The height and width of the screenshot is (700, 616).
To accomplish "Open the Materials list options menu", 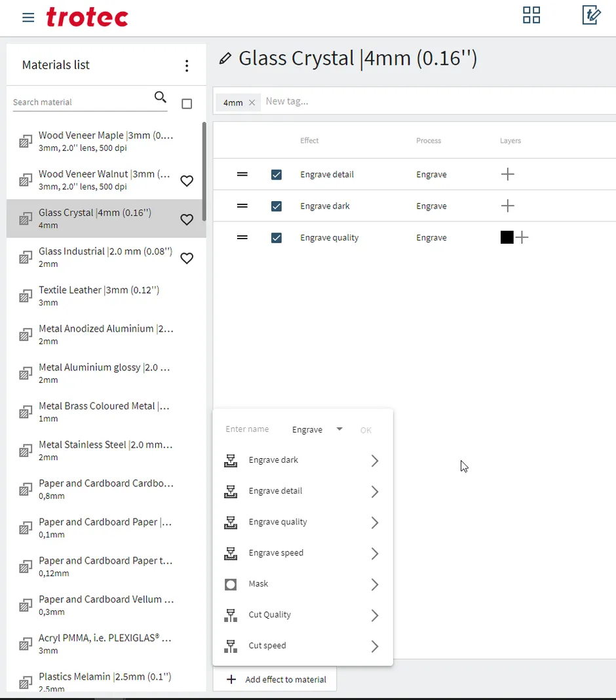I will point(187,66).
